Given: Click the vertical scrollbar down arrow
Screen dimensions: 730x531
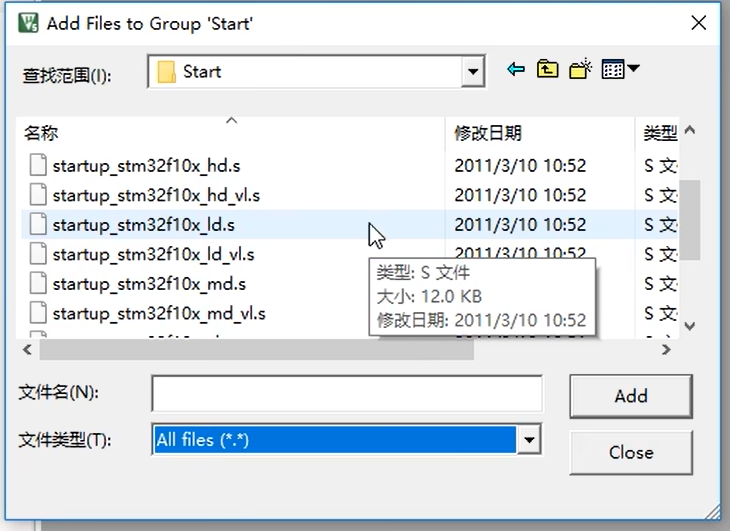Looking at the screenshot, I should pyautogui.click(x=690, y=326).
